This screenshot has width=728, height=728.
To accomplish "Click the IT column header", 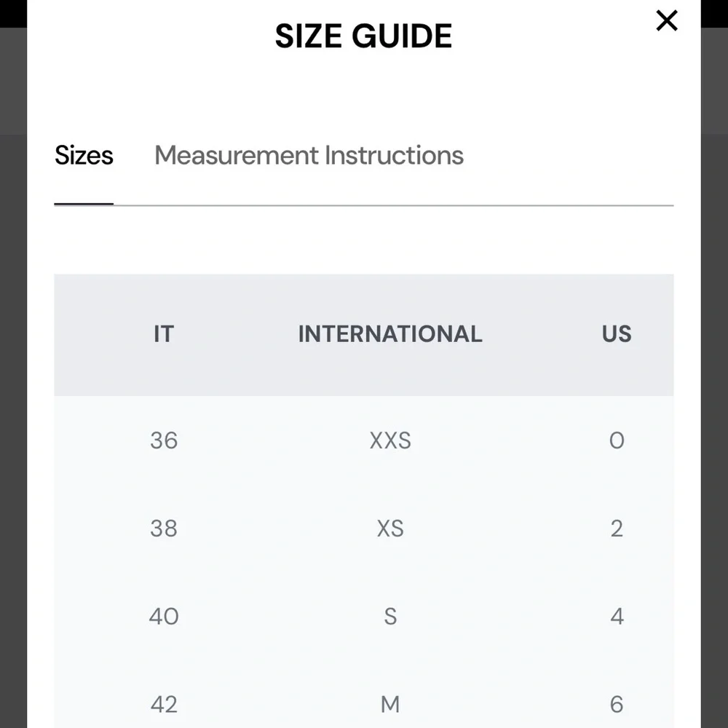I will 164,334.
